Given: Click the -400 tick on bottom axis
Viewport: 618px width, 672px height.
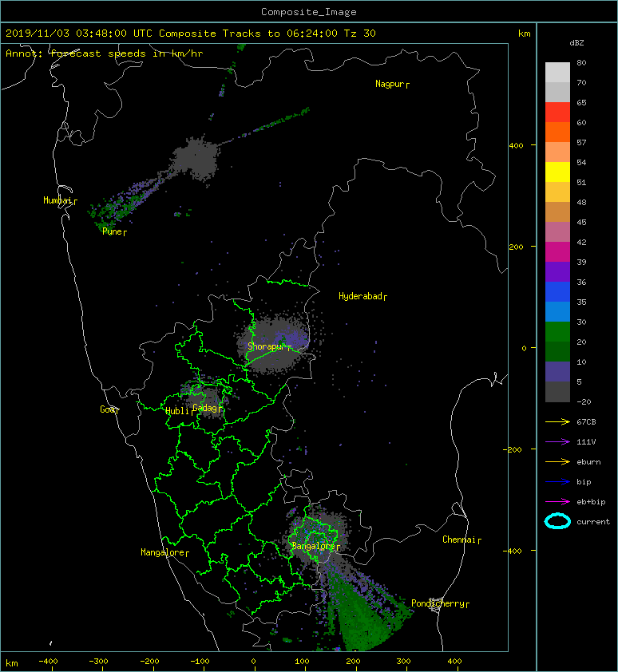Looking at the screenshot, I should click(x=48, y=662).
